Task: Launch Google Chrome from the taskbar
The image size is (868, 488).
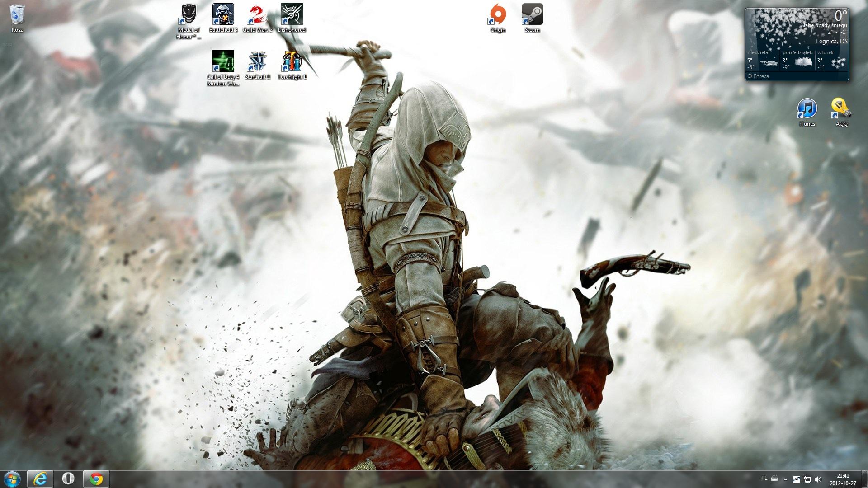Action: pos(96,479)
